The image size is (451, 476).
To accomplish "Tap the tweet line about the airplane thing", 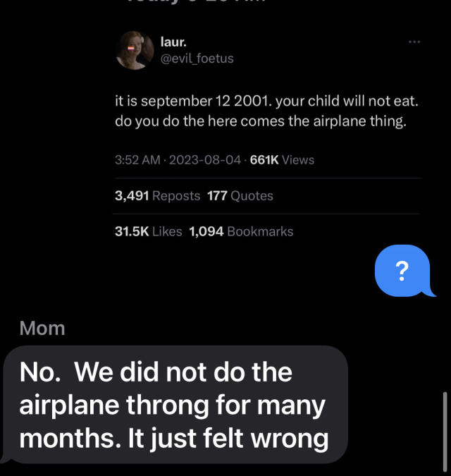I will (x=261, y=121).
